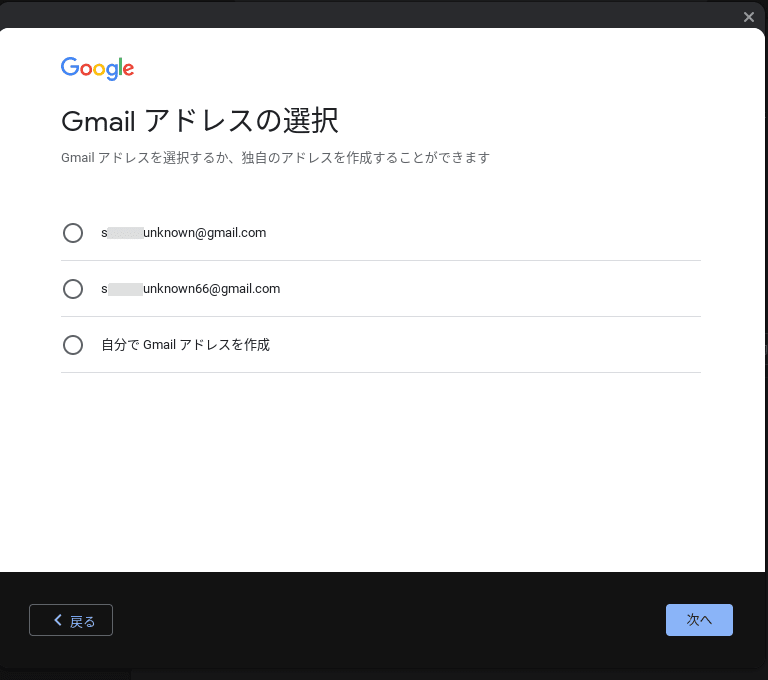Viewport: 768px width, 680px height.
Task: Click the word Gmail in the heading
Action: click(98, 121)
